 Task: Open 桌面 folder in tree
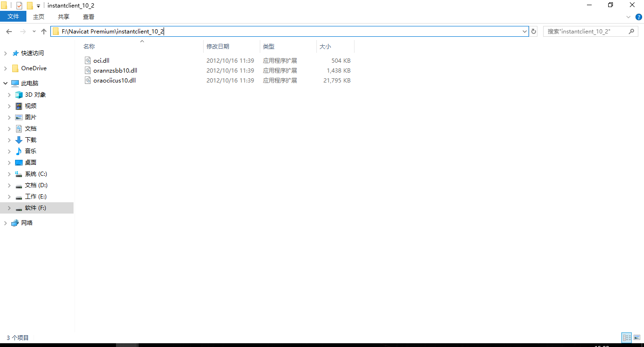coord(31,163)
